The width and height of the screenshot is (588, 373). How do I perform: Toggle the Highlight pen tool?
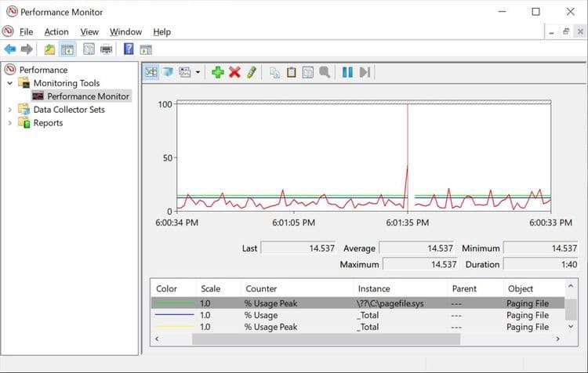point(251,72)
